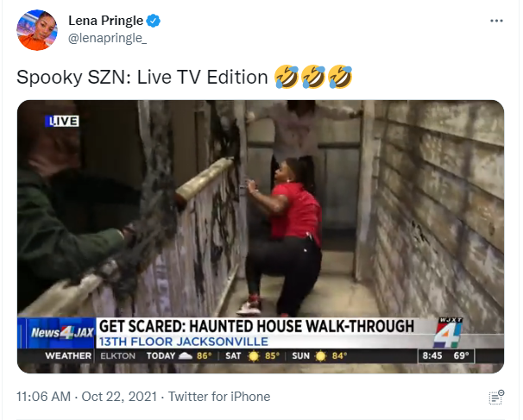Click the WJXT 4 channel logo
The width and height of the screenshot is (523, 420).
(448, 334)
